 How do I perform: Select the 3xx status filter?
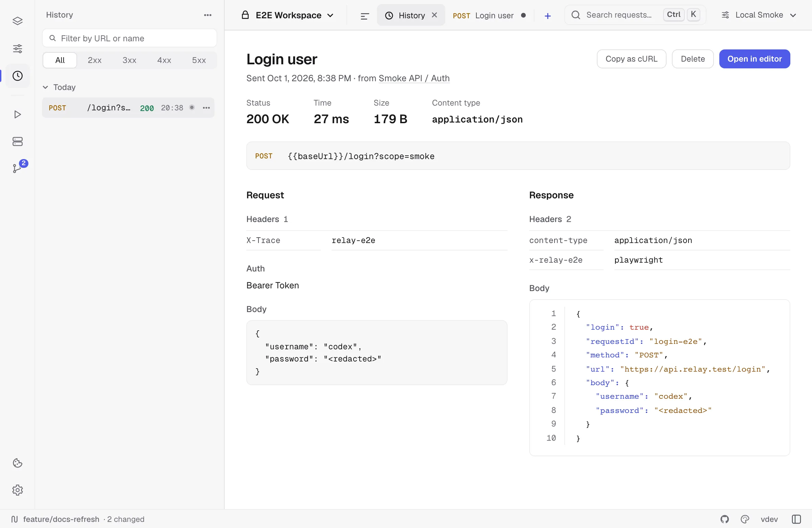point(129,60)
